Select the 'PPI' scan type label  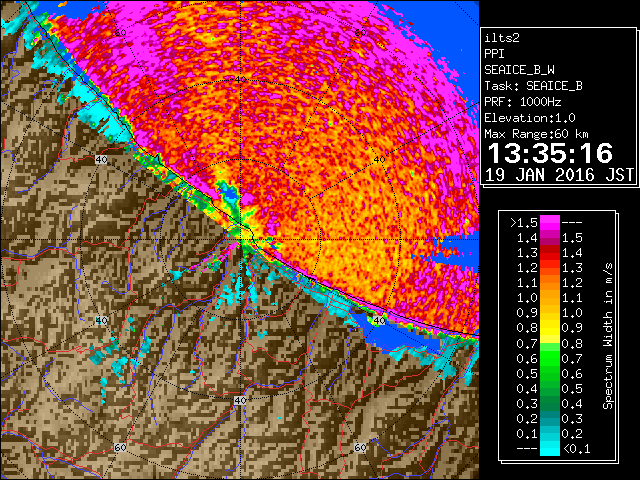494,54
